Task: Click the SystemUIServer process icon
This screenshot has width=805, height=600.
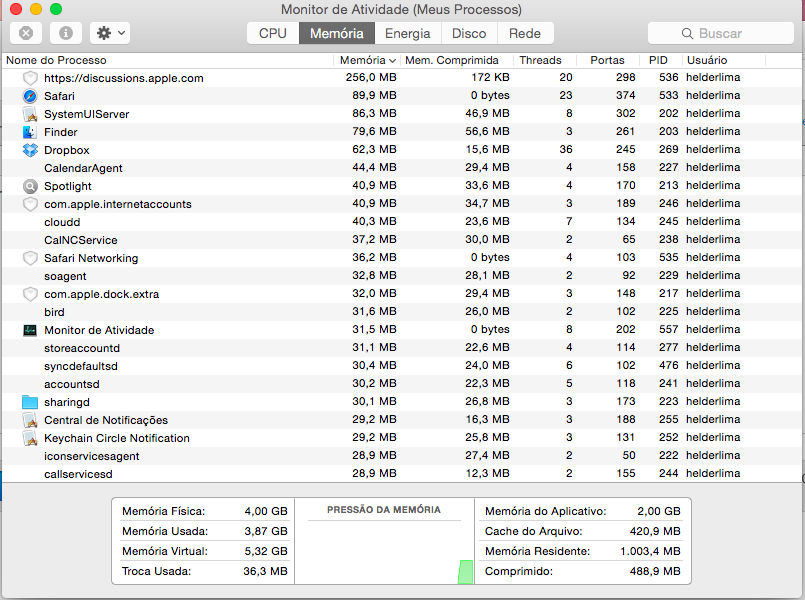Action: pyautogui.click(x=30, y=114)
